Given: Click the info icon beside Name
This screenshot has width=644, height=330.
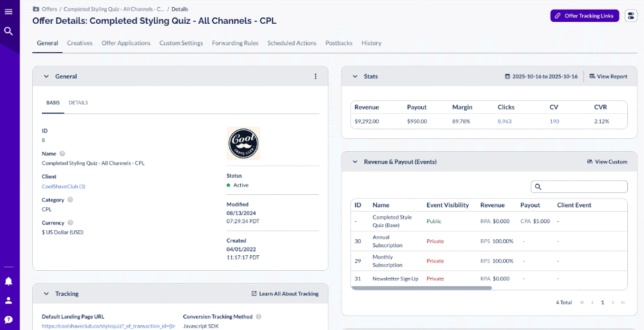Looking at the screenshot, I should pos(62,154).
